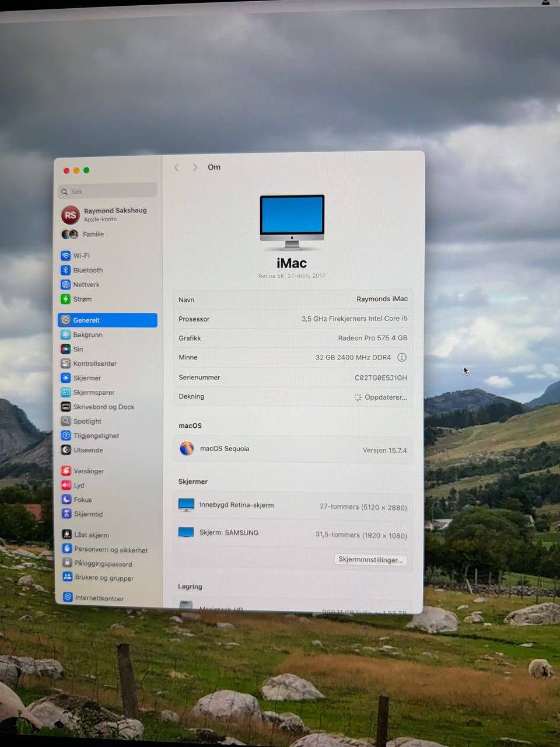Click the Oppdaterer coverage status
The height and width of the screenshot is (747, 560).
[x=381, y=397]
